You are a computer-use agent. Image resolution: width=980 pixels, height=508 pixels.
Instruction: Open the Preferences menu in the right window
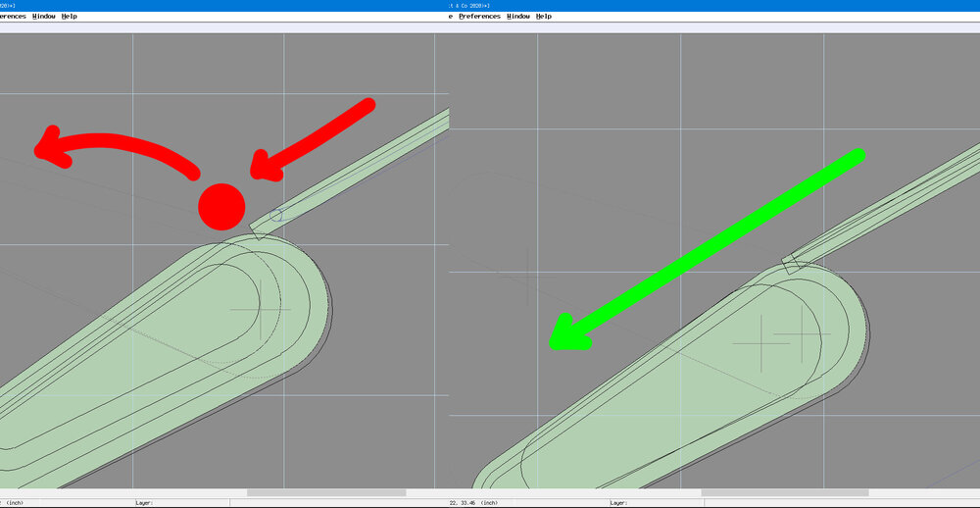(x=479, y=17)
